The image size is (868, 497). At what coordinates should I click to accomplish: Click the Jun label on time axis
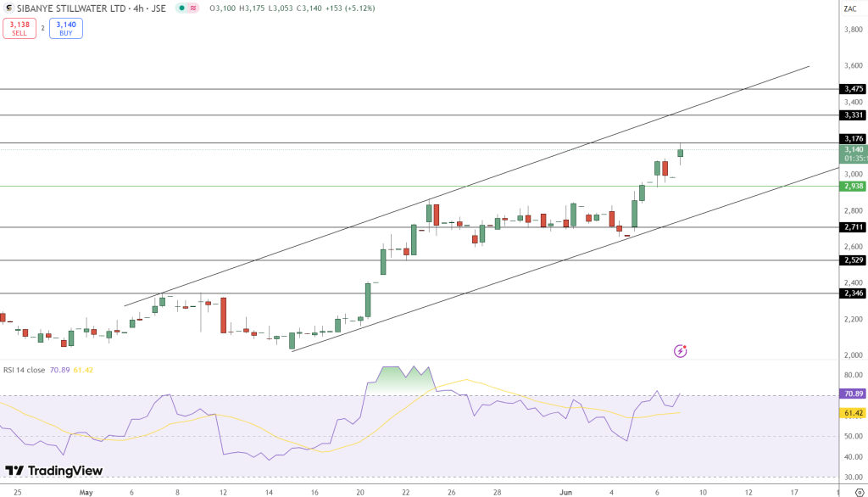(565, 492)
